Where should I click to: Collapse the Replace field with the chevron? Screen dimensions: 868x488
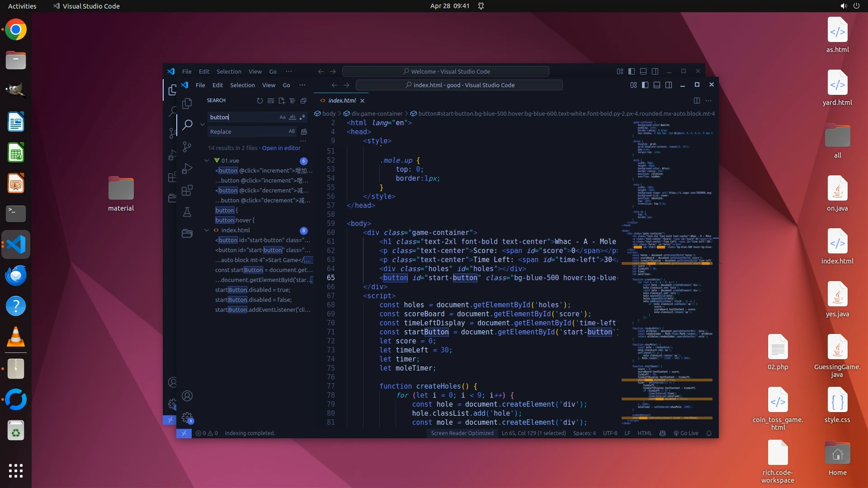(x=203, y=124)
